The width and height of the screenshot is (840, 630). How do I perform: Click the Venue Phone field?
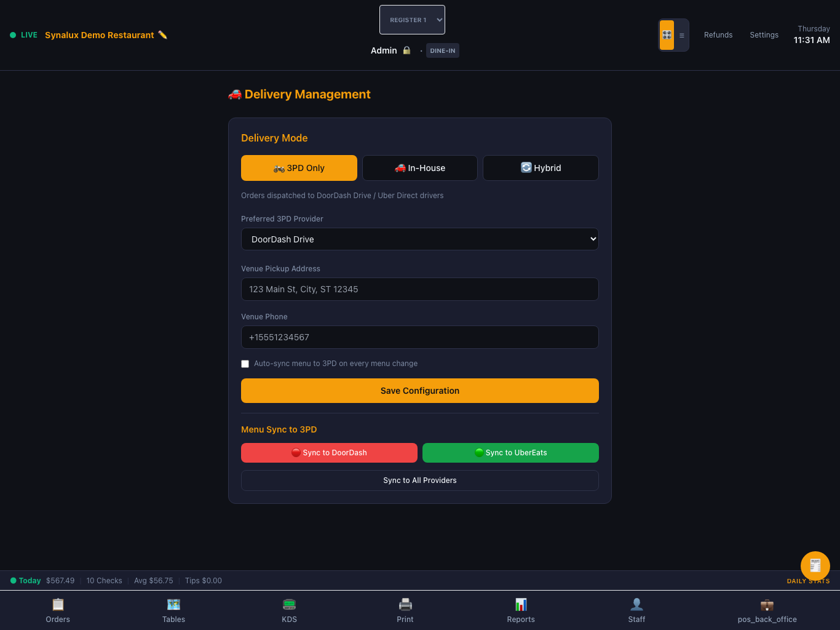pos(420,337)
